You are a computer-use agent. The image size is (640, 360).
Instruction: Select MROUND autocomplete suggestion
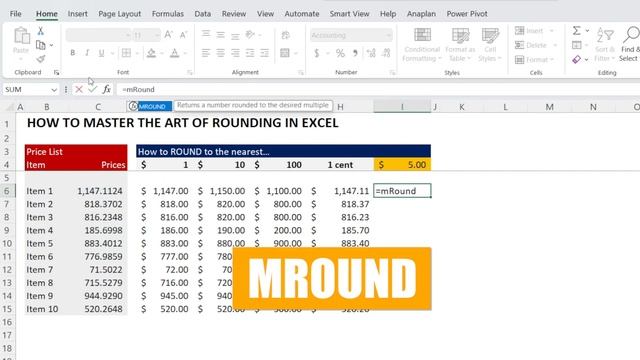(x=149, y=106)
